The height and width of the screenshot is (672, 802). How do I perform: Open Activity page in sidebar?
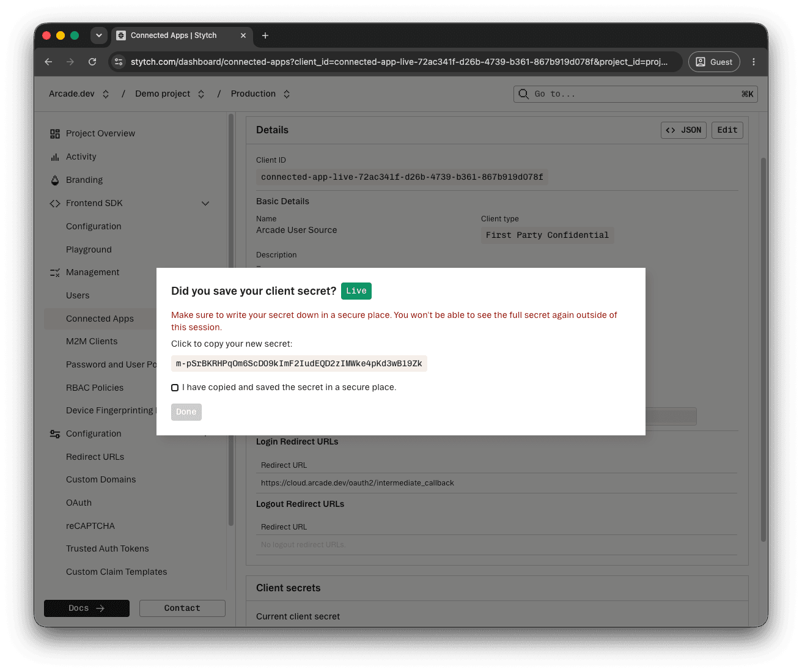[x=81, y=157]
